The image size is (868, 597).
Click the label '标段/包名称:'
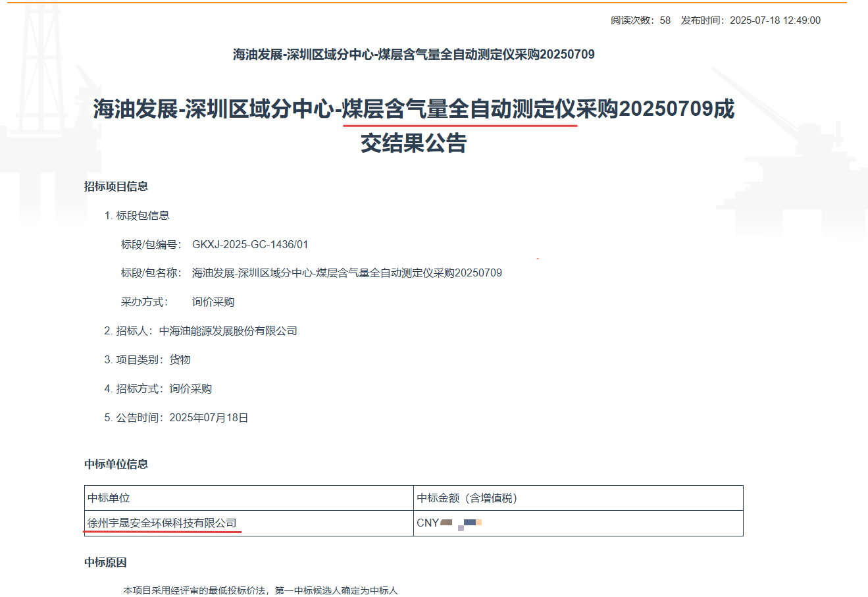[151, 273]
